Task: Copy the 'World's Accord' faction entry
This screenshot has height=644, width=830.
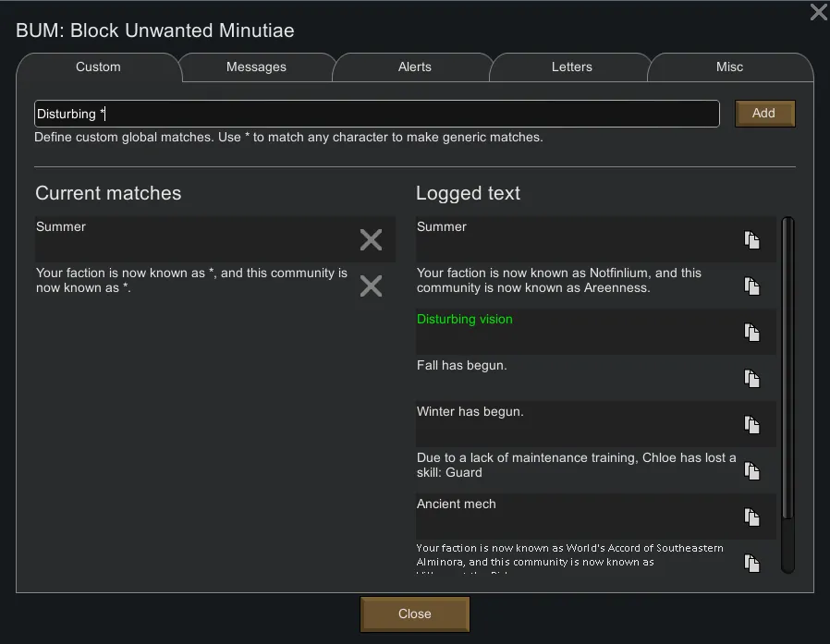Action: pos(752,563)
